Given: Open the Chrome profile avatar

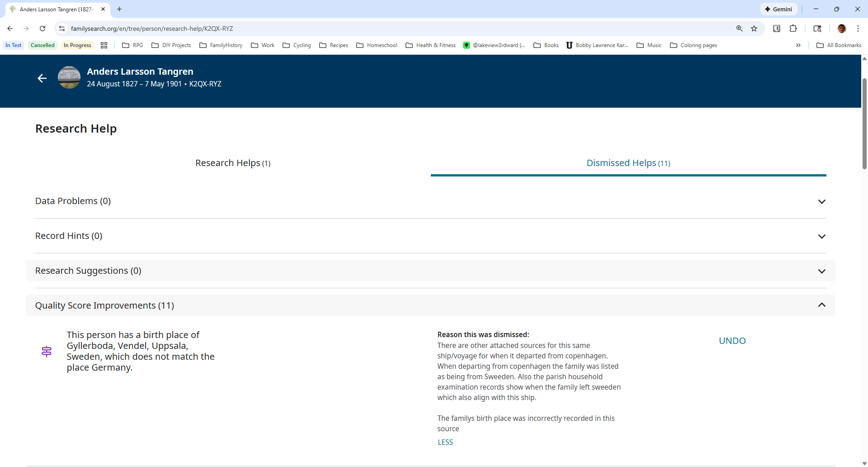Looking at the screenshot, I should pos(842,29).
